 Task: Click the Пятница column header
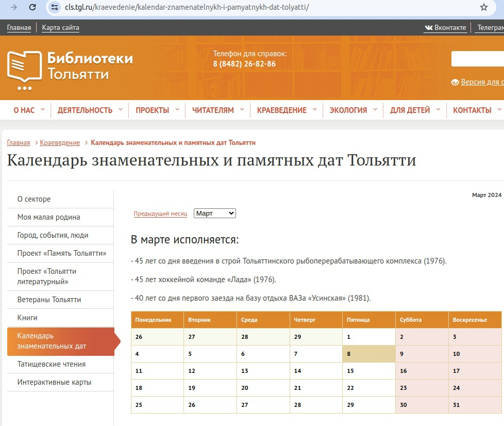[368, 320]
